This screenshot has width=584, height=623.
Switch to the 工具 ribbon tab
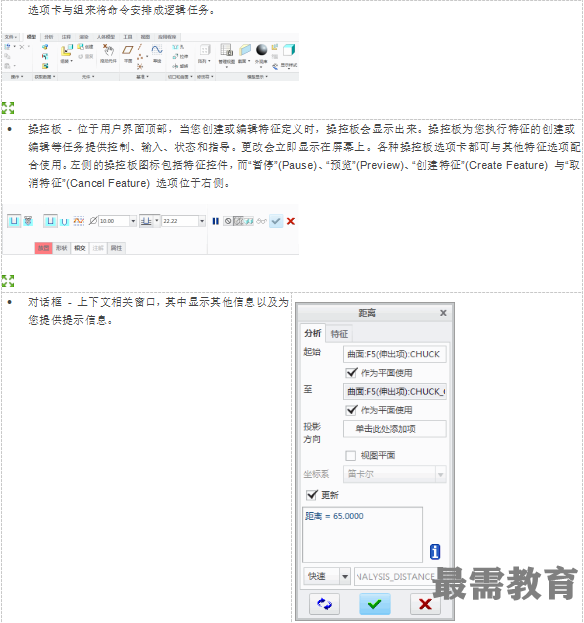coord(128,37)
